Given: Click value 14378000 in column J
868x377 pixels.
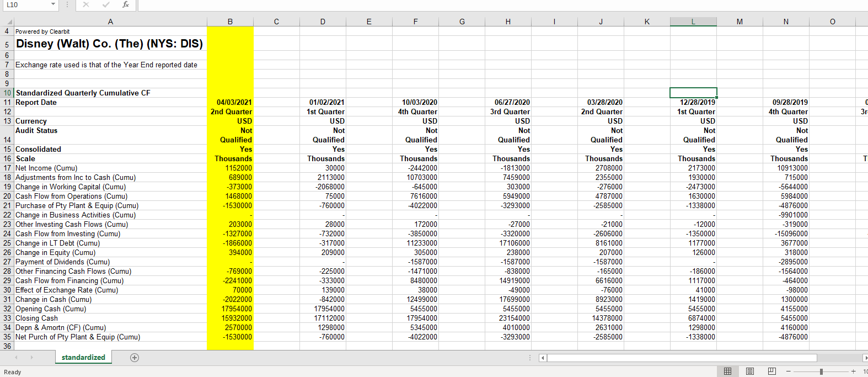Looking at the screenshot, I should pyautogui.click(x=601, y=318).
